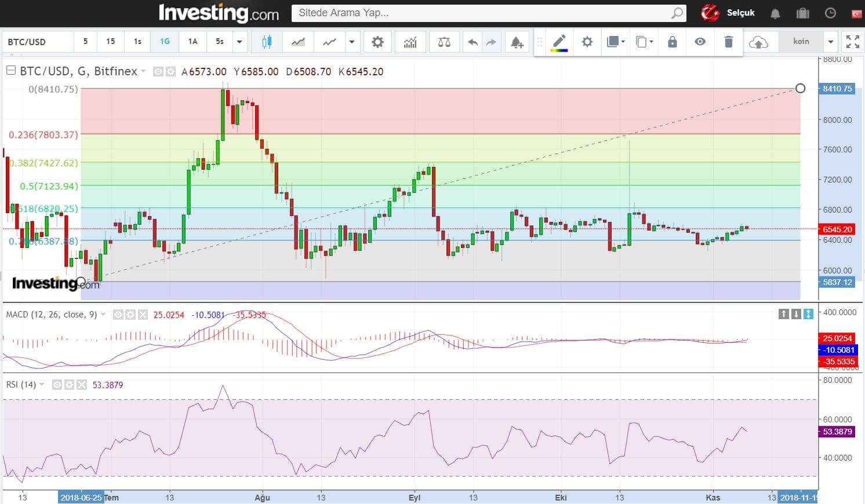This screenshot has width=865, height=504.
Task: Open layer order dropdown in drawing toolbar
Action: point(615,42)
